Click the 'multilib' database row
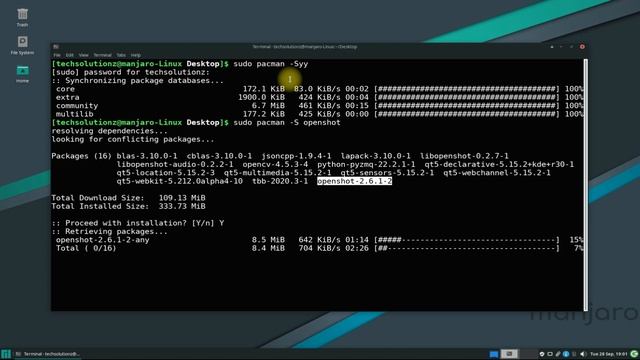Screen dimensions: 640x360 (x=317, y=114)
